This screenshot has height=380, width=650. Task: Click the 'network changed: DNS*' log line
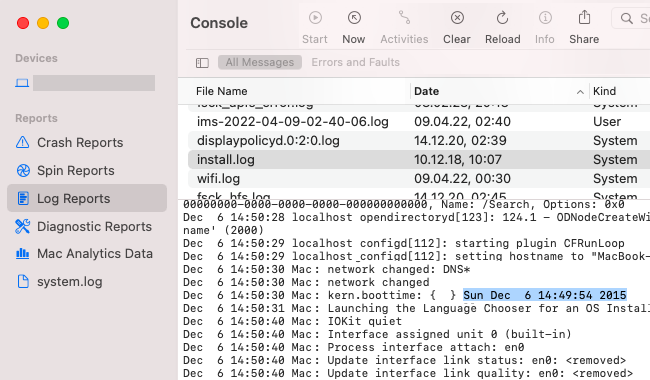point(327,269)
